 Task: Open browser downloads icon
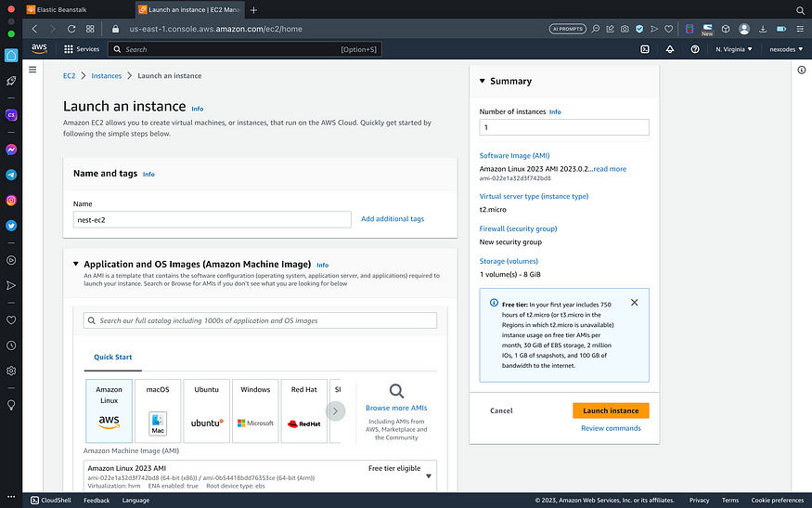click(x=763, y=29)
